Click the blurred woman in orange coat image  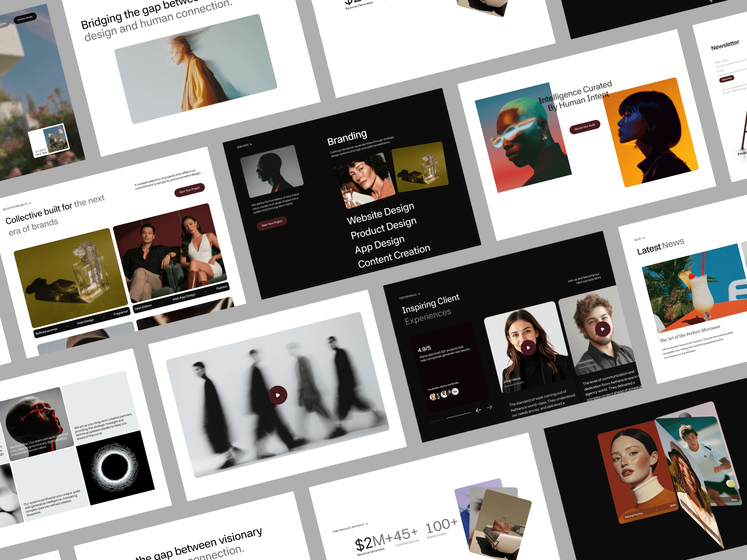pyautogui.click(x=196, y=69)
